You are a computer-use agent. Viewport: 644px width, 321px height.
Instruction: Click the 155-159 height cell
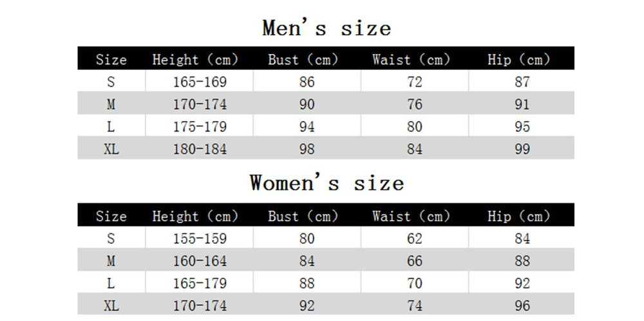[x=200, y=239]
